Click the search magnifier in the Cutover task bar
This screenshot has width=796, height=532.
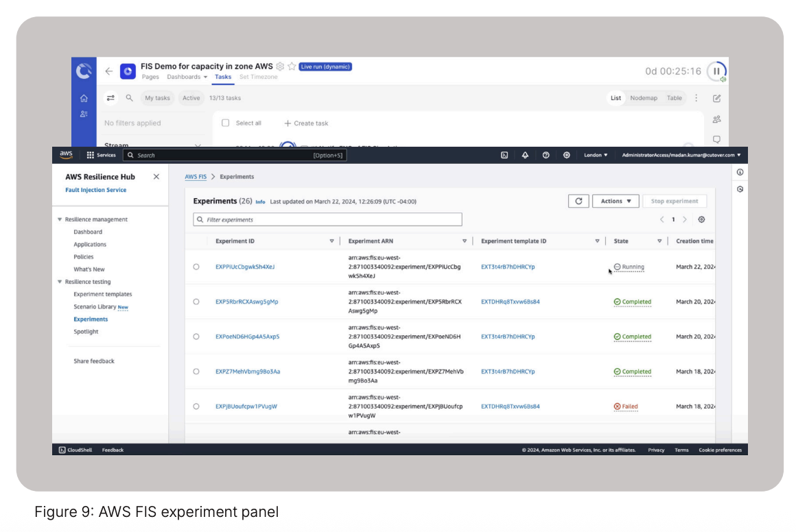pyautogui.click(x=130, y=98)
